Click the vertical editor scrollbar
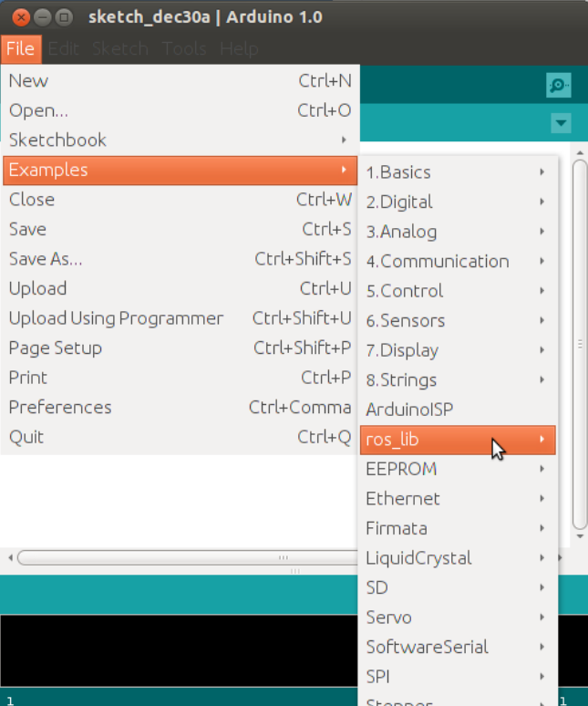The image size is (588, 706). point(580,347)
